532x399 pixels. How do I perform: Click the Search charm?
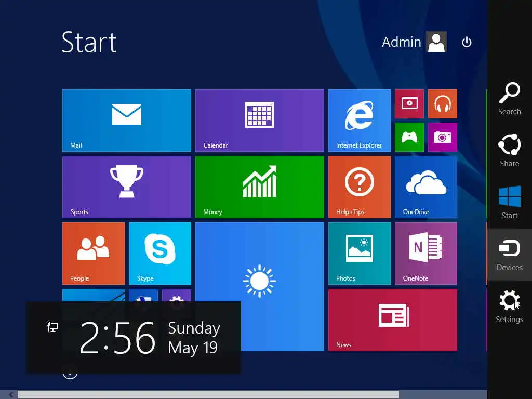pos(509,98)
